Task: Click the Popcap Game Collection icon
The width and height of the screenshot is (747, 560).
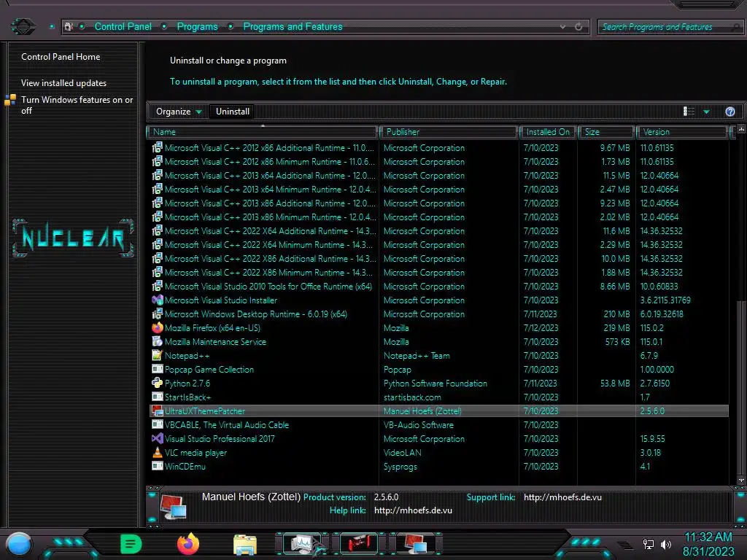Action: [x=158, y=369]
